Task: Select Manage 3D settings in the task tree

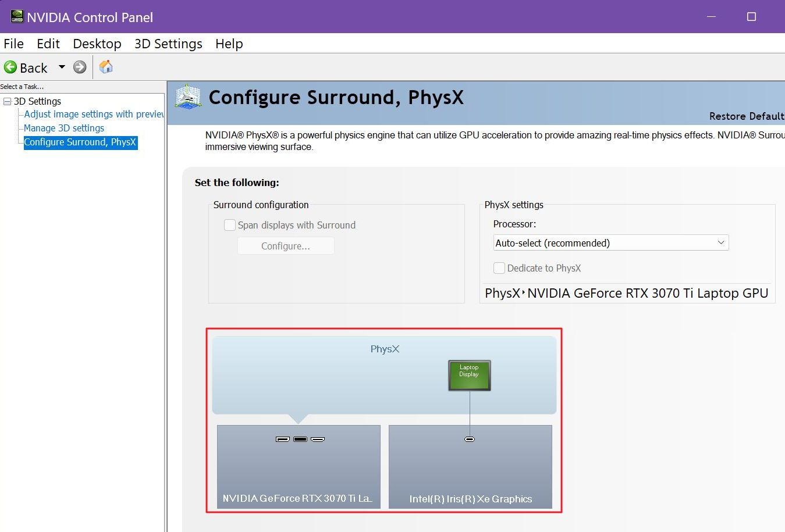Action: coord(63,128)
